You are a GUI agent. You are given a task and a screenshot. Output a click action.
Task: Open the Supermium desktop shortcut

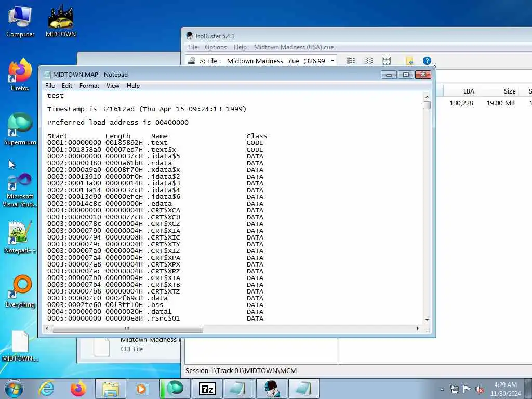click(20, 129)
